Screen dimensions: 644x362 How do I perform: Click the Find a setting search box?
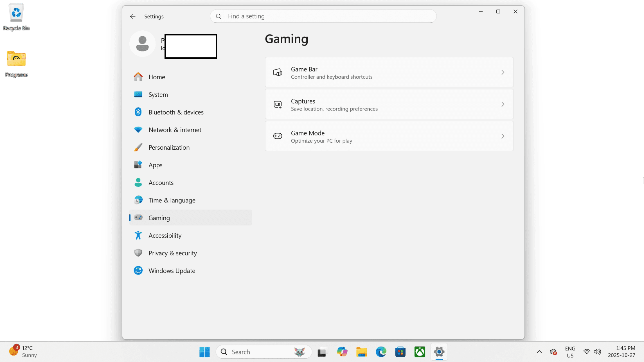point(323,16)
